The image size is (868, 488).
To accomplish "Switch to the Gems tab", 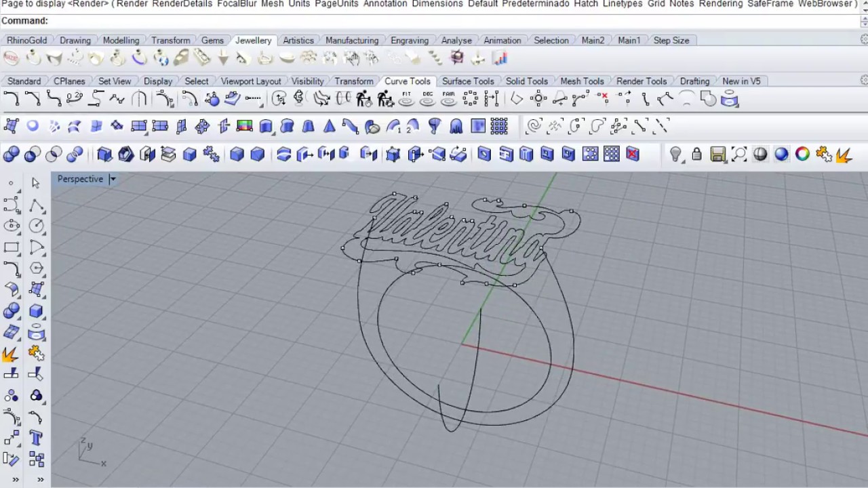I will coord(212,40).
